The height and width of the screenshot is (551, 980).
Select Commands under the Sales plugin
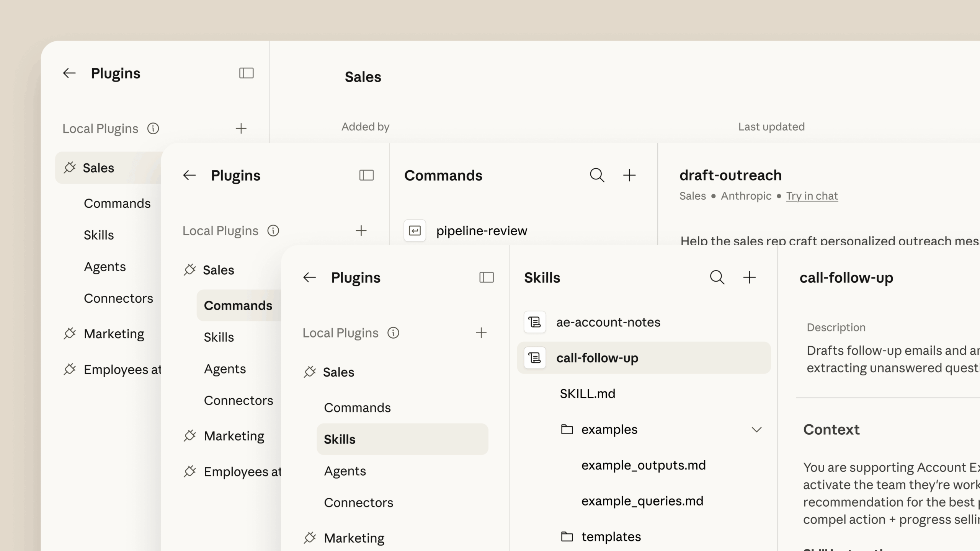click(357, 407)
